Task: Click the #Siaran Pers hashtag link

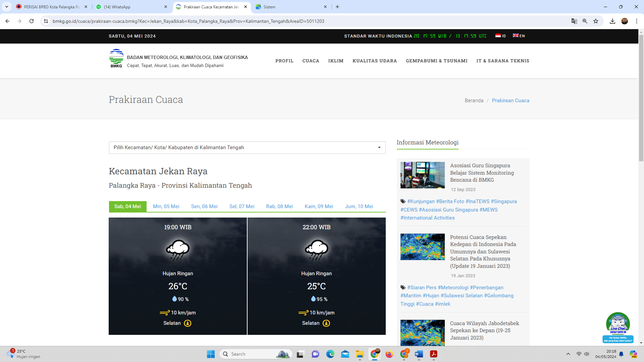Action: [x=422, y=288]
